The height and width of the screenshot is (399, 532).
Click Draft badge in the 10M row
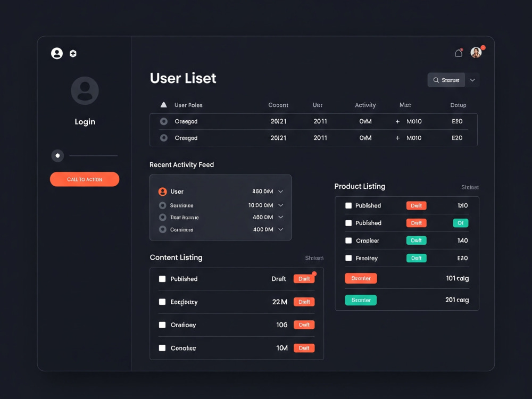coord(304,348)
